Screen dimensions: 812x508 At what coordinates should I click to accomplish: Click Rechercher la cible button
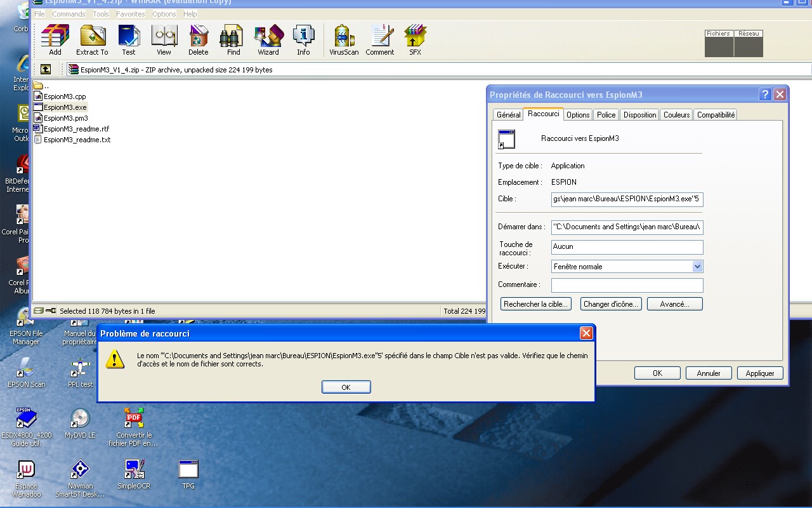[x=536, y=304]
